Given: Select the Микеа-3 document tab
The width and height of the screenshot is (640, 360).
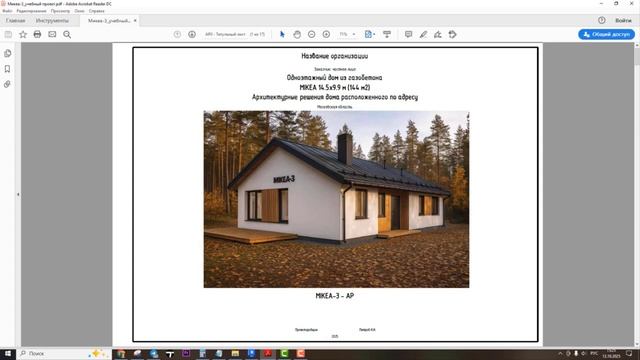Looking at the screenshot, I should point(109,20).
